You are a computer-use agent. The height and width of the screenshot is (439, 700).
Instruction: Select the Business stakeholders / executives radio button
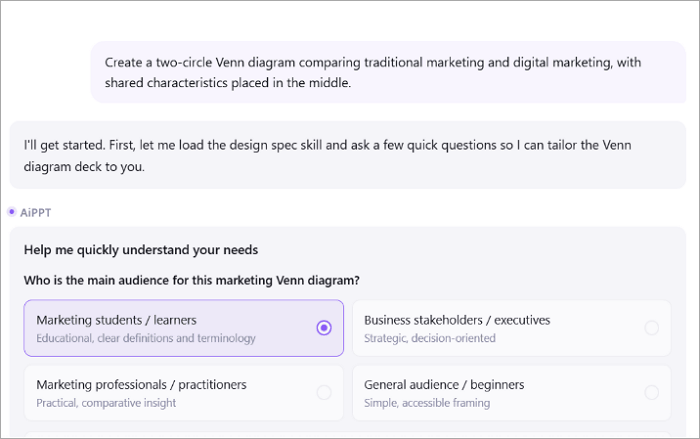click(x=651, y=328)
